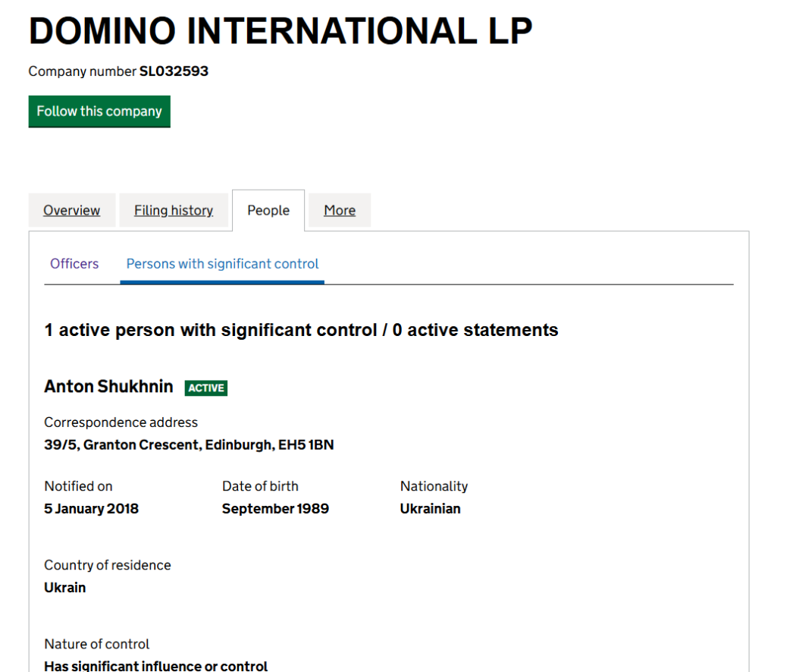Switch to the Filing history tab
The width and height of the screenshot is (796, 672).
(174, 210)
